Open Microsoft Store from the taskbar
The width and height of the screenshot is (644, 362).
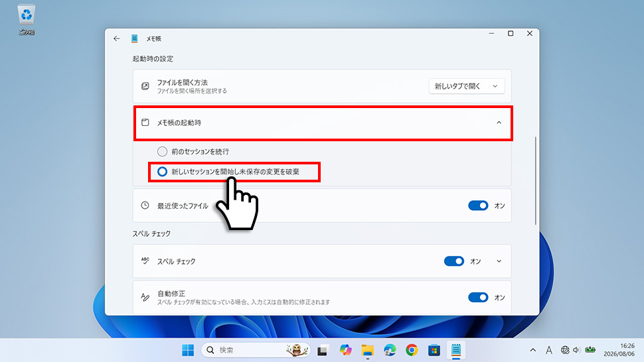pos(434,350)
